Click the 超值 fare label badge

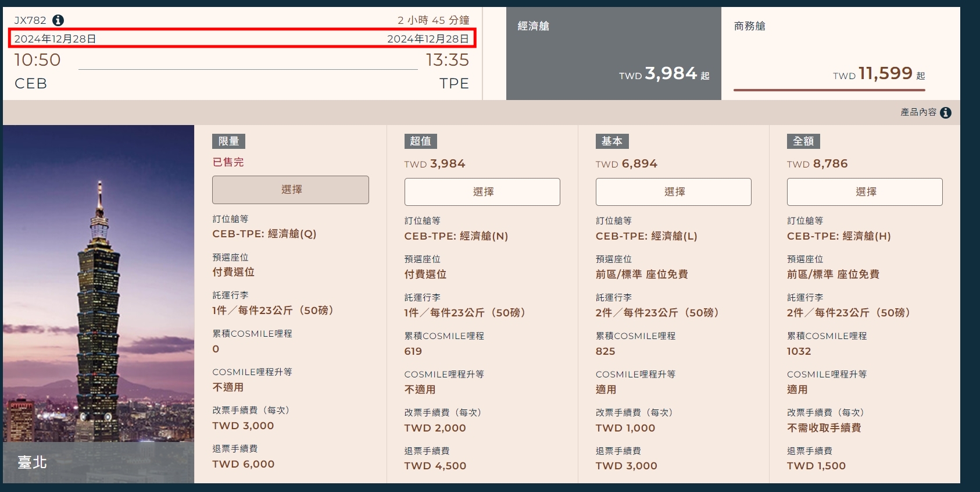(420, 141)
